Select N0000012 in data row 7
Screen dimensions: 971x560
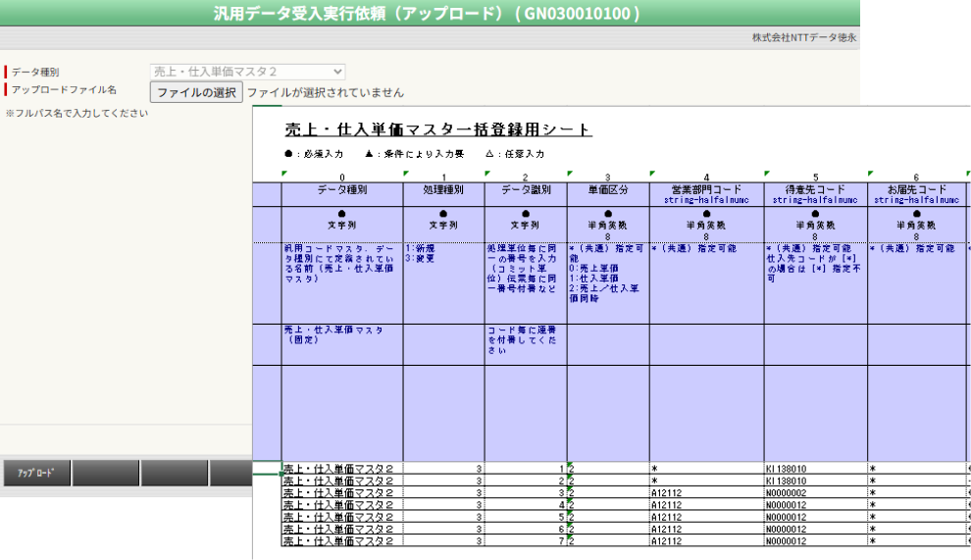[816, 540]
